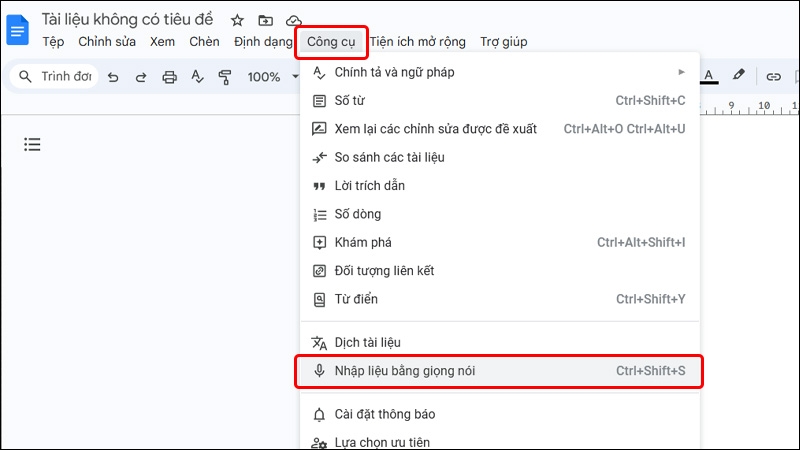Check the cloud save status icon
This screenshot has height=450, width=800.
(x=293, y=20)
